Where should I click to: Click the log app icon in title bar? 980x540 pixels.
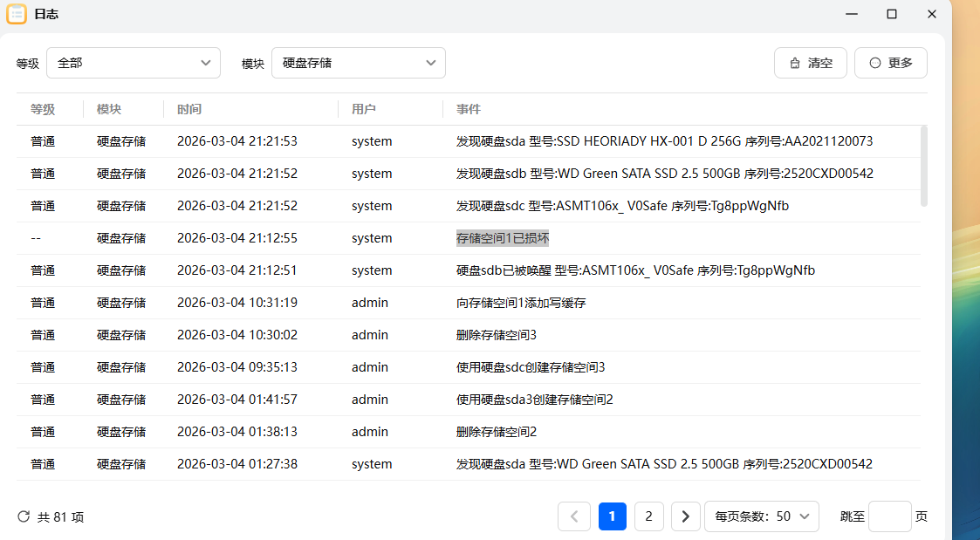pos(16,14)
